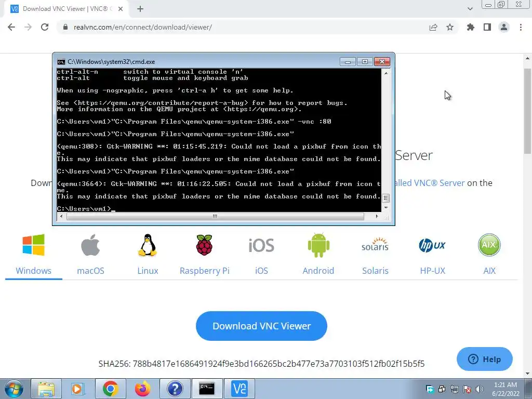Open Chrome profile avatar

click(504, 27)
